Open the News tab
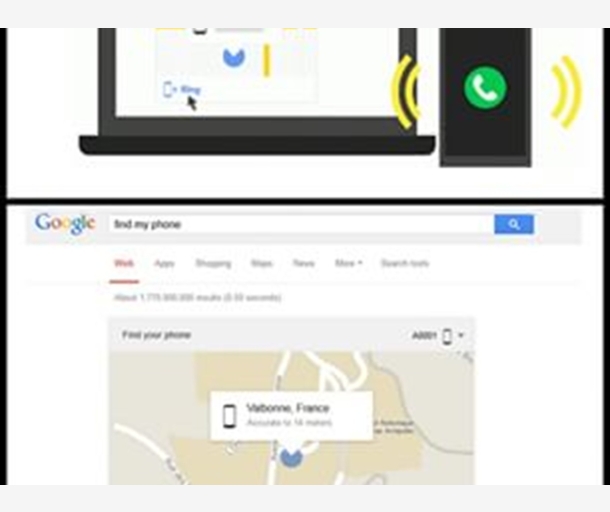The image size is (610, 512). pyautogui.click(x=304, y=263)
